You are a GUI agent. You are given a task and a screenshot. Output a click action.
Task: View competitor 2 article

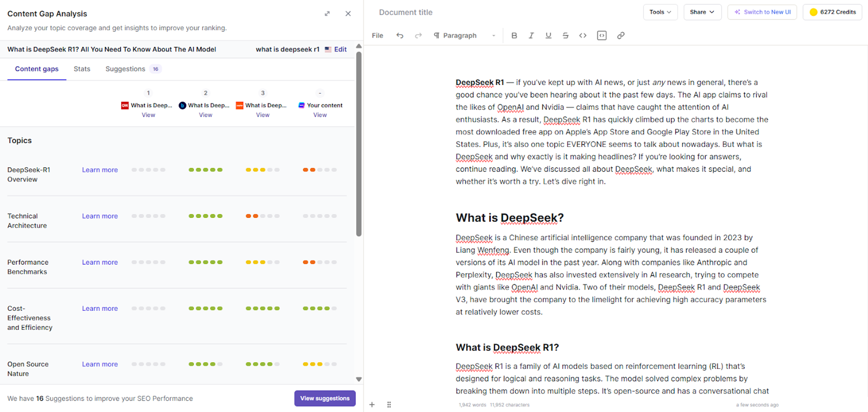click(206, 115)
